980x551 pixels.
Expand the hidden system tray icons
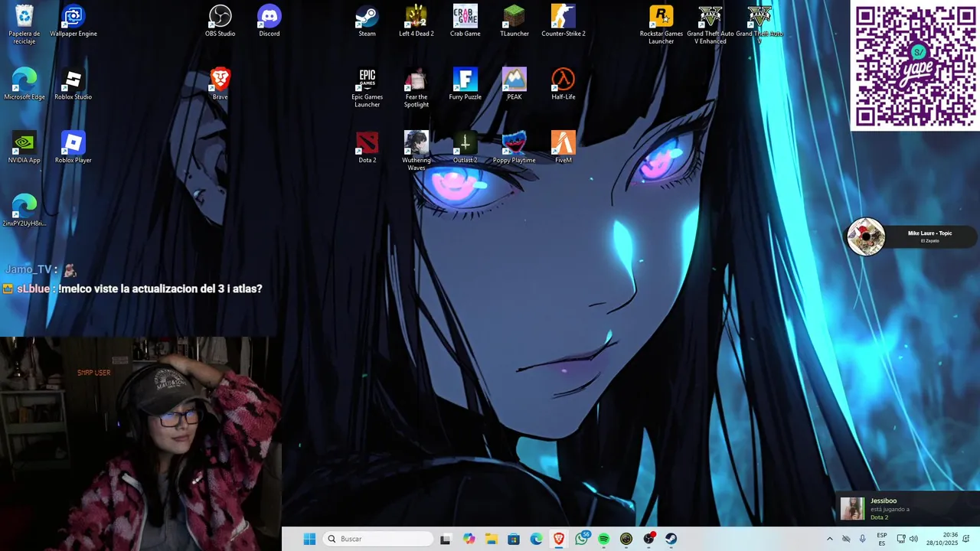pos(829,539)
